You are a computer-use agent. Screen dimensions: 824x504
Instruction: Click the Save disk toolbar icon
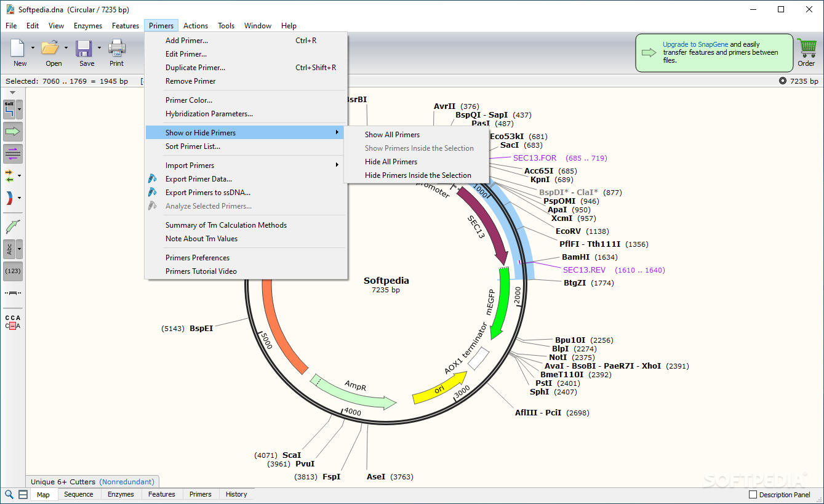pyautogui.click(x=84, y=48)
